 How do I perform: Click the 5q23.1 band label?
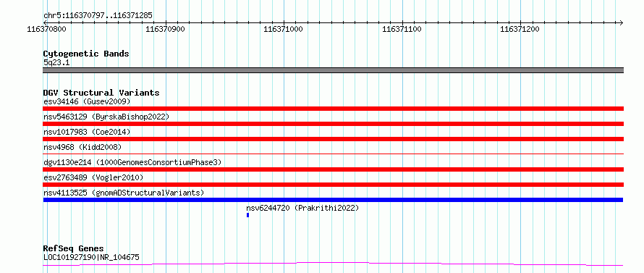pos(57,63)
